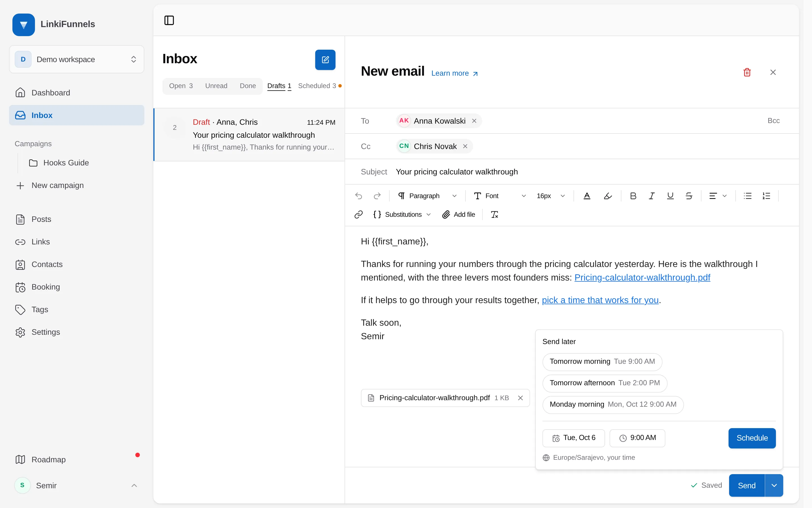Screen dimensions: 812x508
Task: Toggle strikethrough formatting
Action: pyautogui.click(x=689, y=196)
